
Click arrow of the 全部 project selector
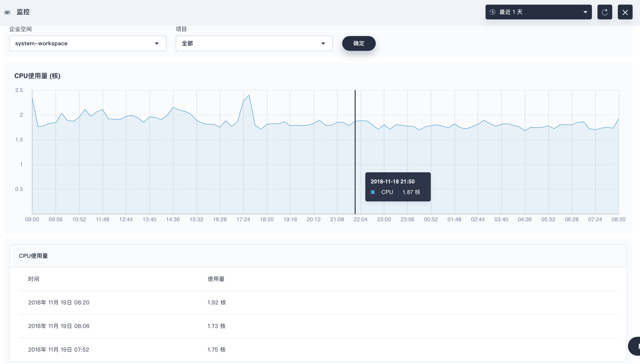(x=323, y=43)
